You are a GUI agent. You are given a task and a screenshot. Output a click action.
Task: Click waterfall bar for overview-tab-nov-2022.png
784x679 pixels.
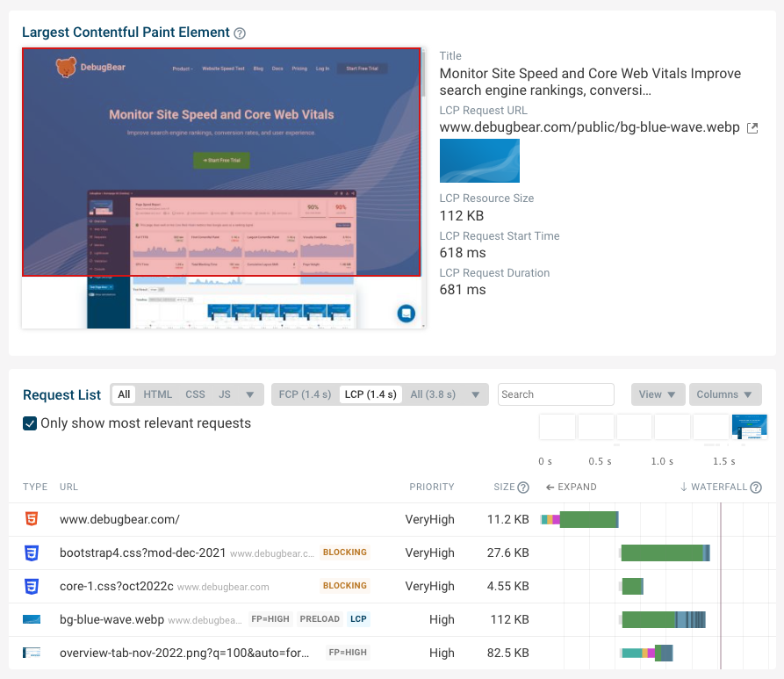(x=646, y=653)
